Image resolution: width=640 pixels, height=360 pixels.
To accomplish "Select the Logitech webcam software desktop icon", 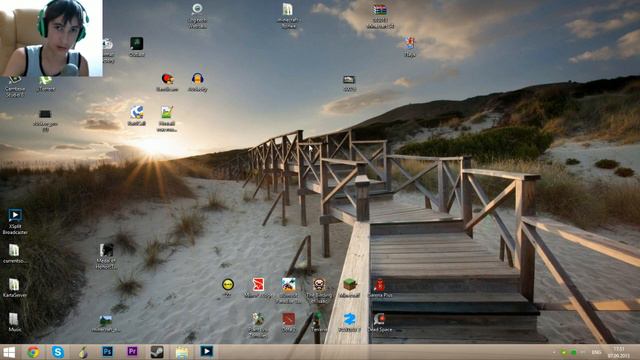I will point(198,16).
